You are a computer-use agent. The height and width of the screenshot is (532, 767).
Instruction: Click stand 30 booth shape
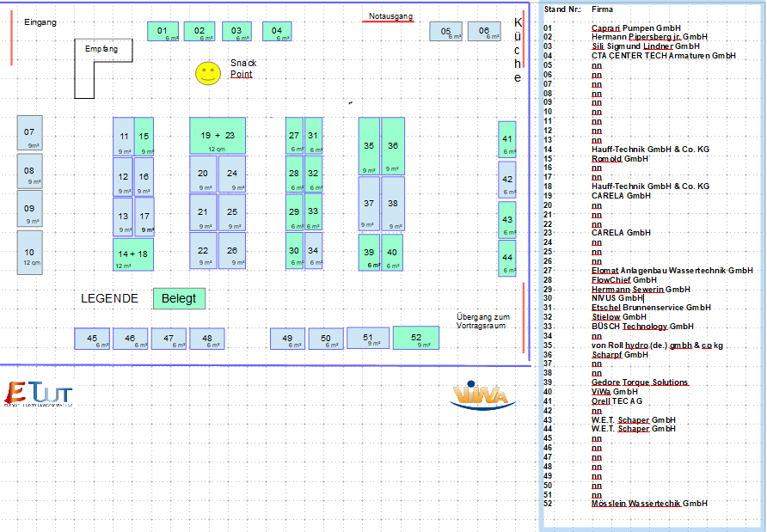294,250
